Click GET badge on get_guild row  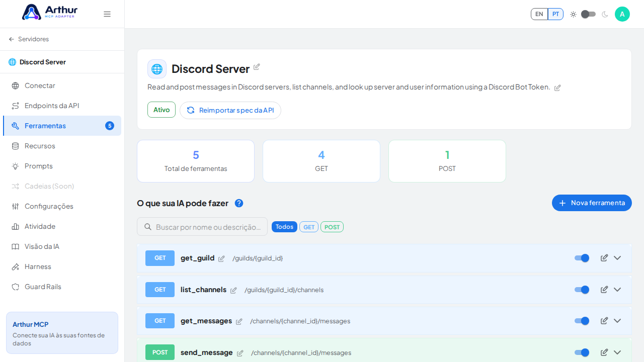(160, 258)
